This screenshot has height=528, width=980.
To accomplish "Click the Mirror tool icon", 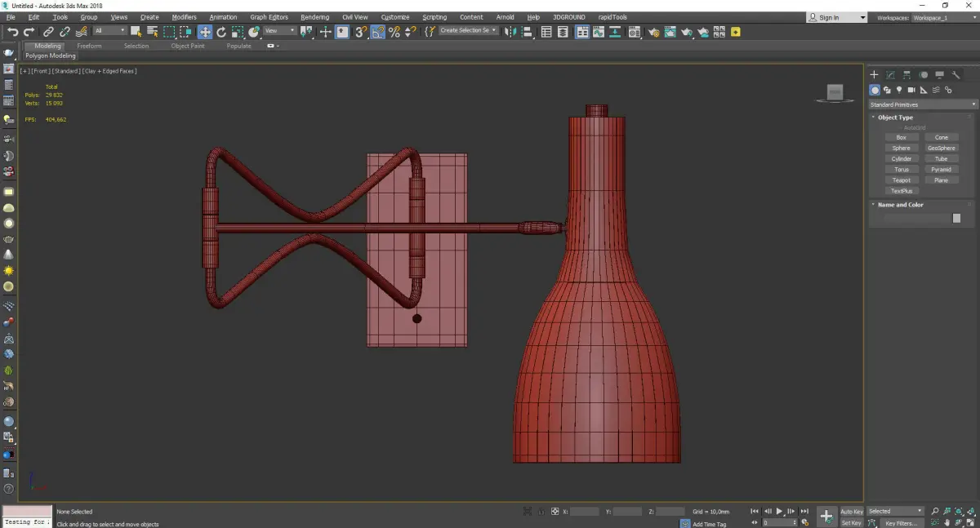I will point(510,32).
